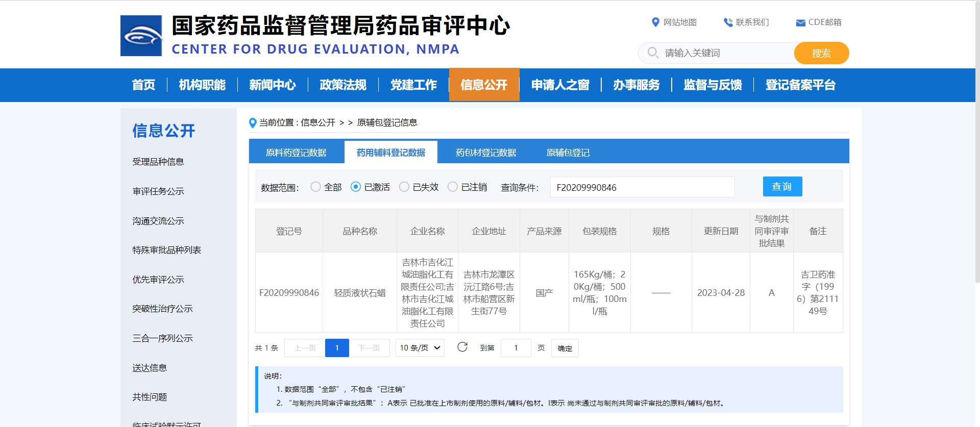
Task: Open the 药包材登记数据 tab
Action: click(486, 153)
